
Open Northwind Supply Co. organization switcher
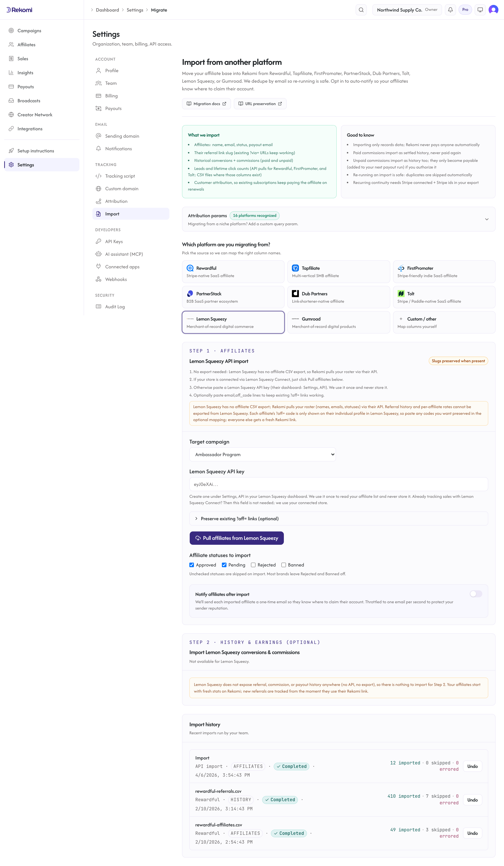tap(407, 10)
